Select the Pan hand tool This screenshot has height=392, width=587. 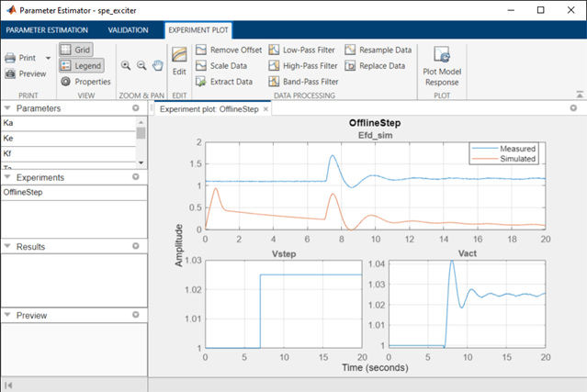pyautogui.click(x=158, y=65)
